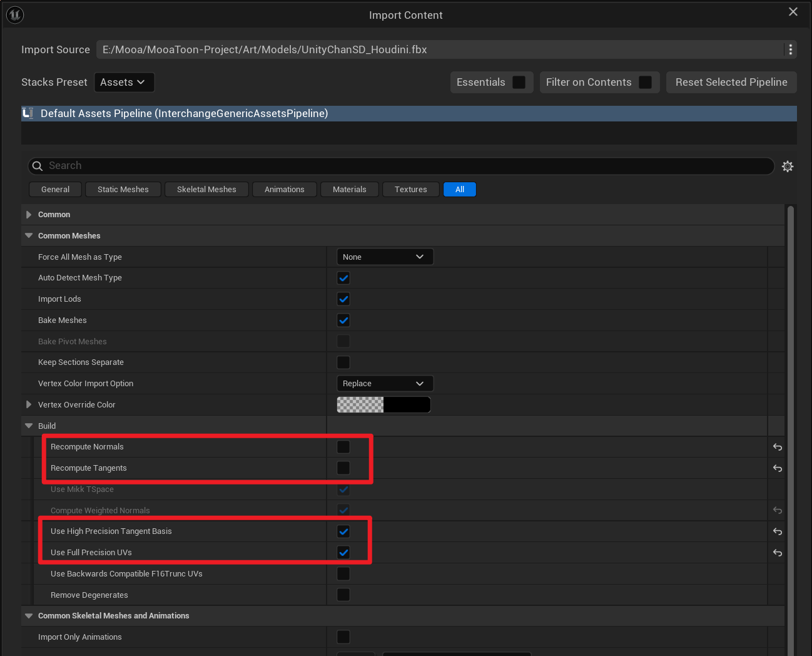Viewport: 812px width, 656px height.
Task: Open search settings gear icon
Action: (x=788, y=166)
